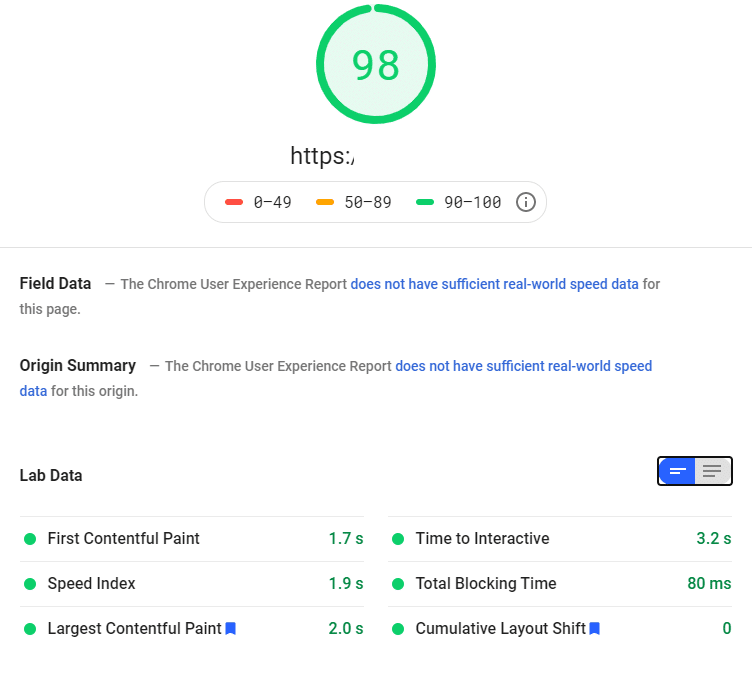Image resolution: width=752 pixels, height=678 pixels.
Task: Switch Lab Data to compact view
Action: click(677, 471)
